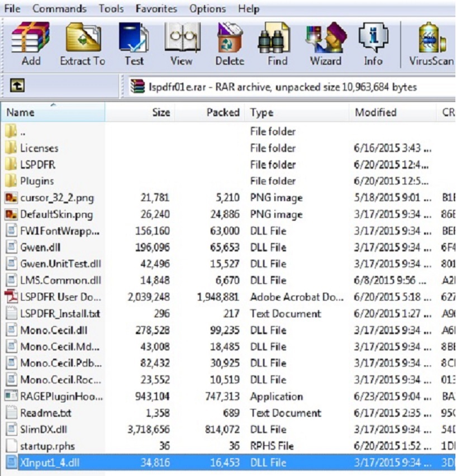Screen dimensions: 461x476
Task: Open the File menu
Action: (x=12, y=8)
